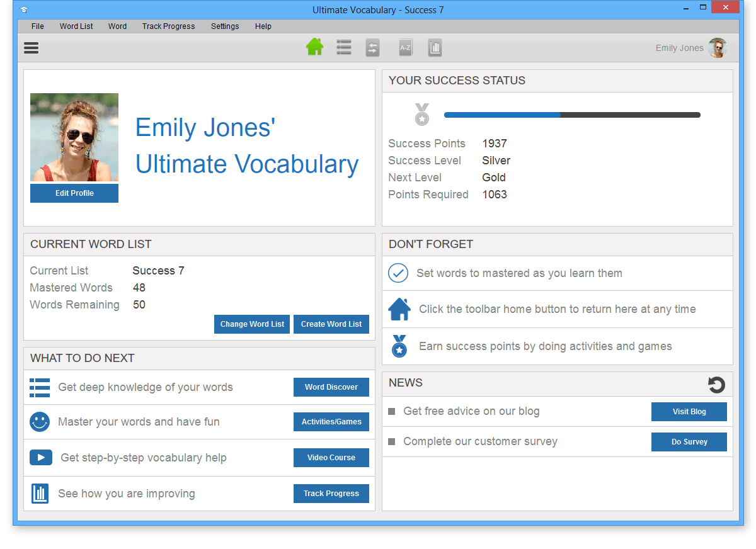Minimize the Ultimate Vocabulary window
Viewport: 756px width, 549px height.
tap(686, 9)
